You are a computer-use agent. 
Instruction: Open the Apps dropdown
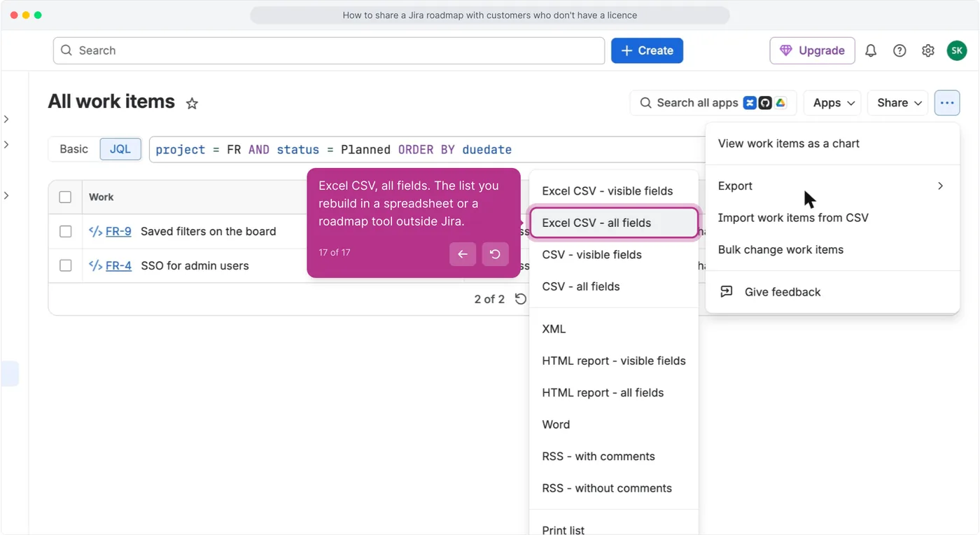(832, 103)
